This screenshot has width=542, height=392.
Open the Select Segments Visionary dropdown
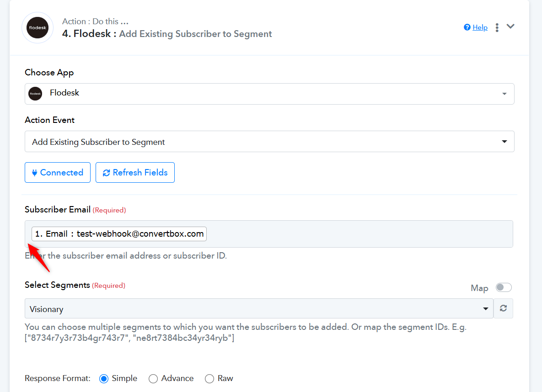click(259, 309)
